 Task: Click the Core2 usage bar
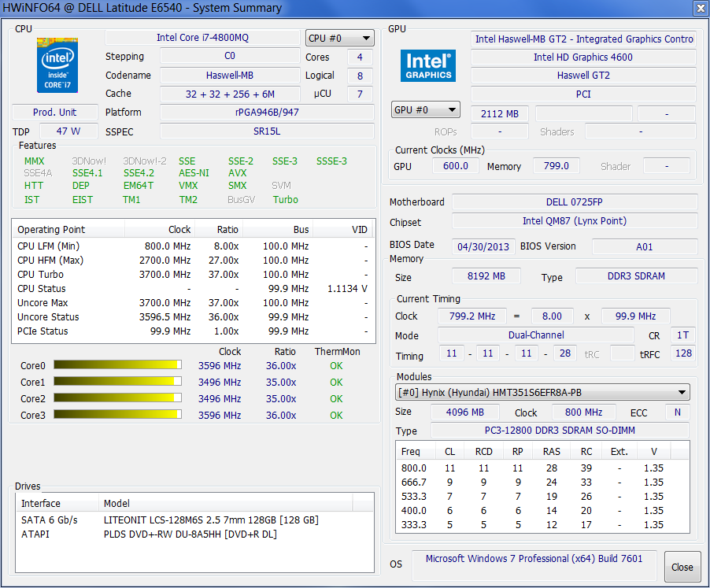[x=118, y=398]
